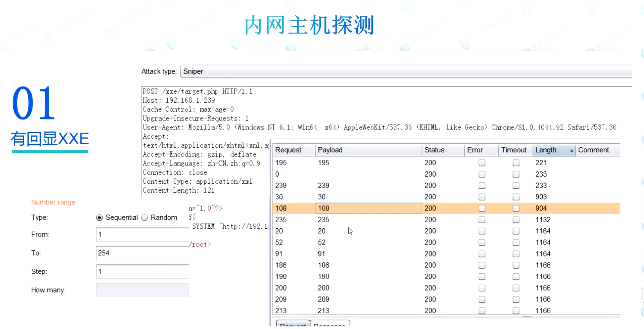Sort results by the Timeout column header
The width and height of the screenshot is (644, 329).
[x=515, y=150]
